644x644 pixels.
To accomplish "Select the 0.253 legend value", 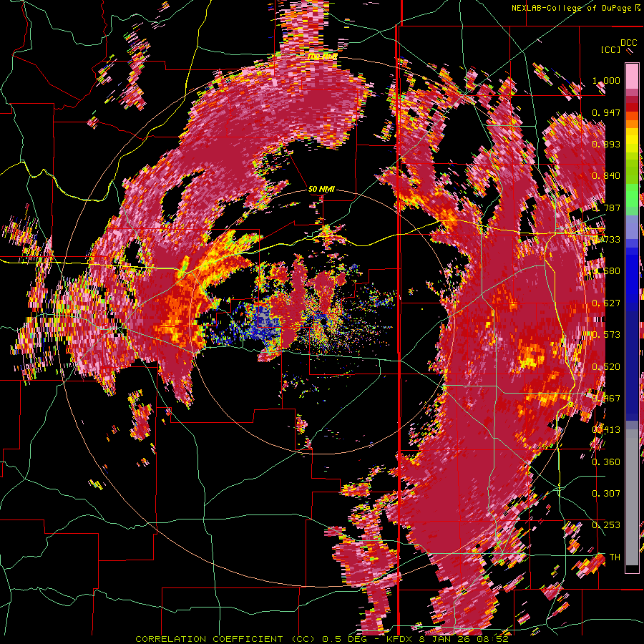I will 606,525.
